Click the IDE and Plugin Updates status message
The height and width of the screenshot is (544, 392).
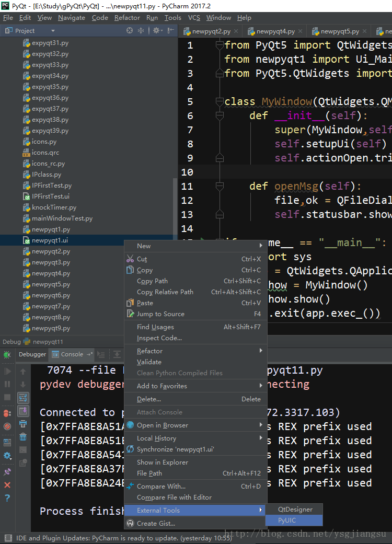click(124, 538)
